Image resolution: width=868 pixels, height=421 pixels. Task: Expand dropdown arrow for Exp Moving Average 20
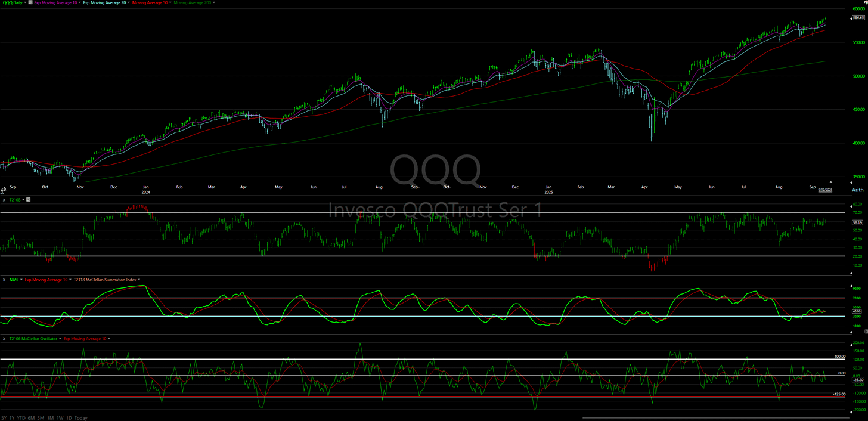coord(129,2)
